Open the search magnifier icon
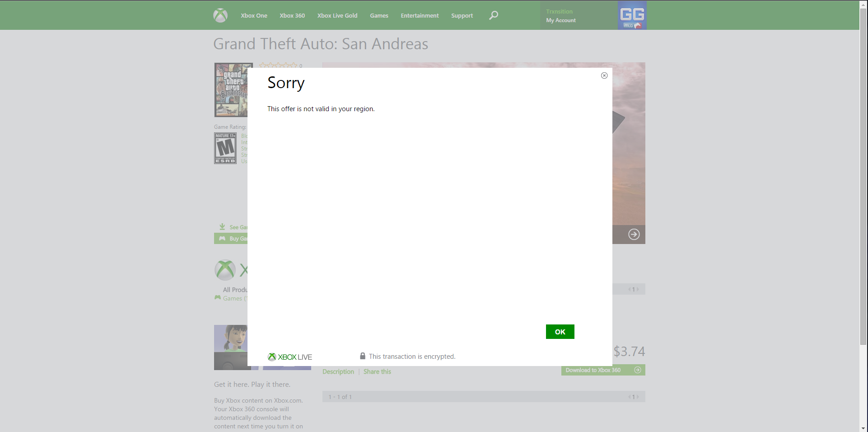 (494, 15)
